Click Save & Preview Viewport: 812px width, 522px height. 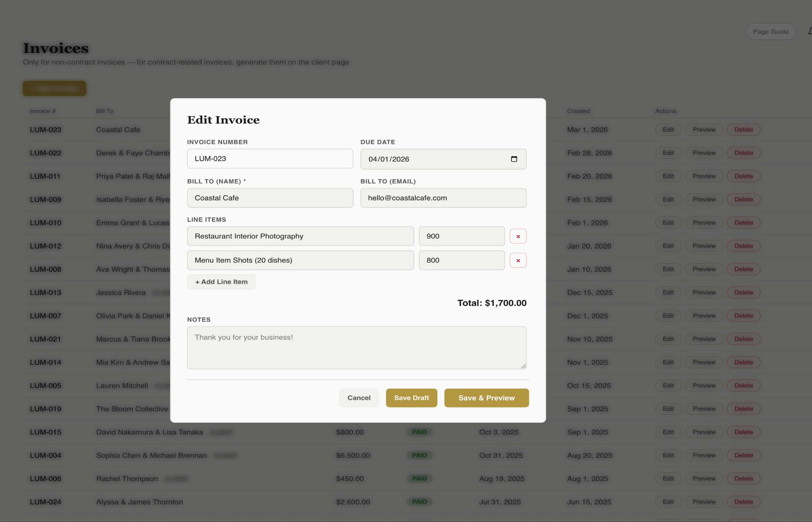[486, 398]
